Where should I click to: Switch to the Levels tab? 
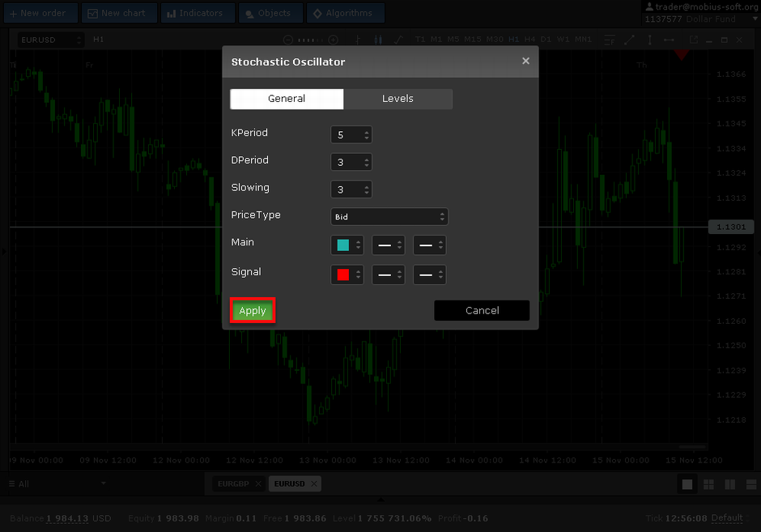click(x=398, y=99)
